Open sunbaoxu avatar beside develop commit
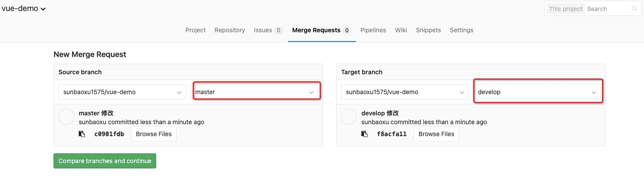Viewport: 644px width, 183px height. click(349, 117)
